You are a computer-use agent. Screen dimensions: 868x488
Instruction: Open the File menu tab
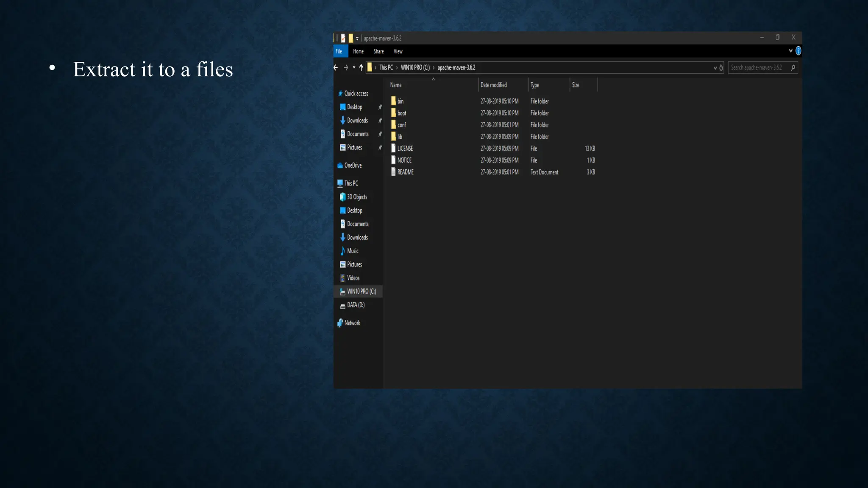tap(339, 51)
